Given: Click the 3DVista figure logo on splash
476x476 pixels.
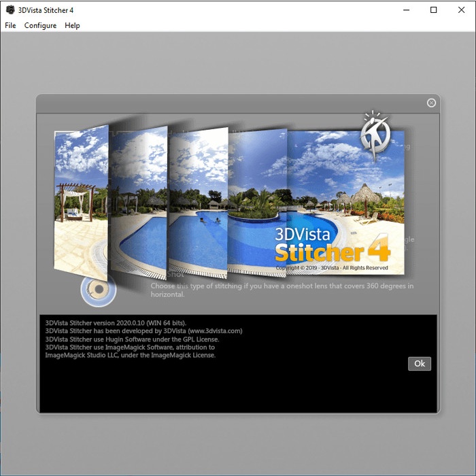Looking at the screenshot, I should [x=375, y=135].
